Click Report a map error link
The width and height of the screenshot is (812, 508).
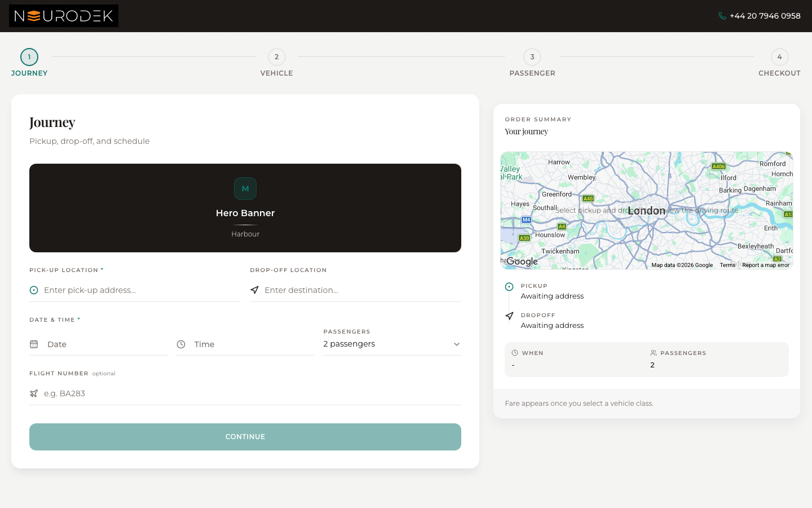(766, 265)
